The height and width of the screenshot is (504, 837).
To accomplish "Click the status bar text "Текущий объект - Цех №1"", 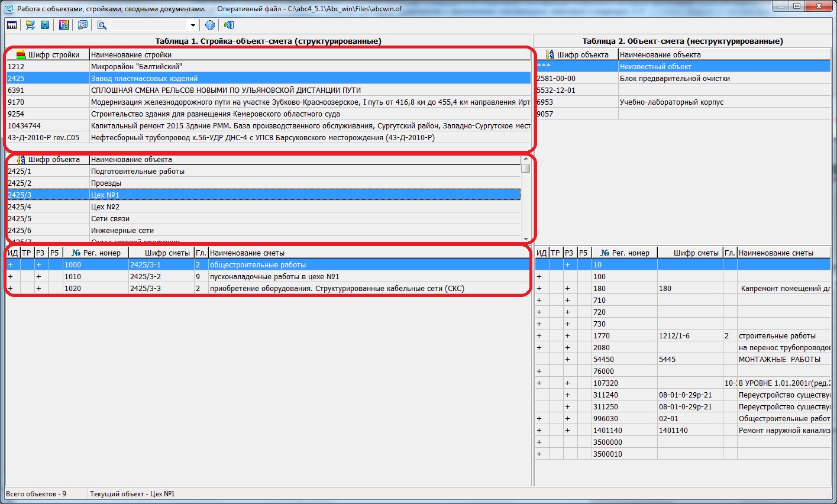I will [x=133, y=493].
